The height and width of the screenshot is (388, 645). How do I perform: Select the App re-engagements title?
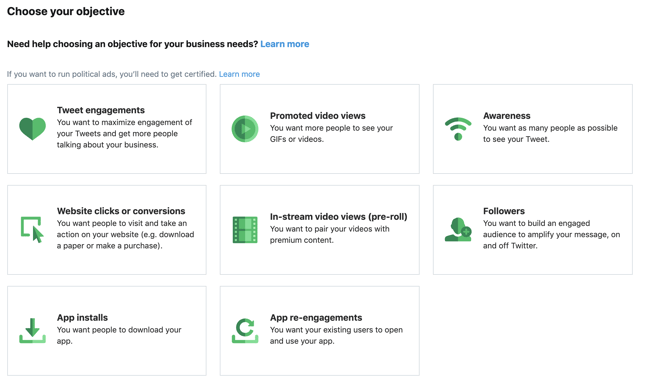coord(316,318)
